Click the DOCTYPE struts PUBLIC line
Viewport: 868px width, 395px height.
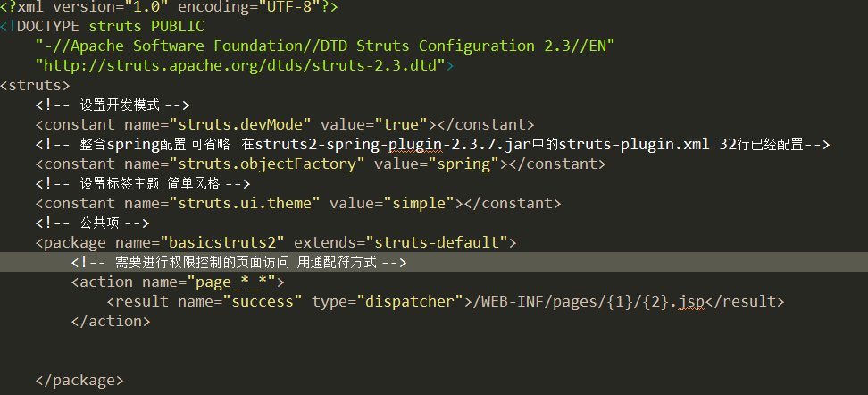(103, 27)
